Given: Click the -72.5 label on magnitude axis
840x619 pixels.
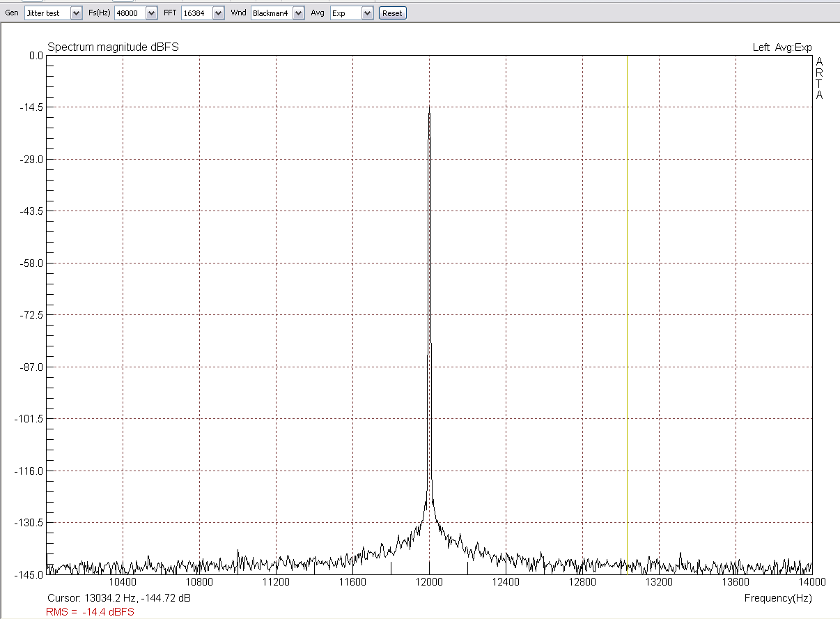Looking at the screenshot, I should 32,315.
